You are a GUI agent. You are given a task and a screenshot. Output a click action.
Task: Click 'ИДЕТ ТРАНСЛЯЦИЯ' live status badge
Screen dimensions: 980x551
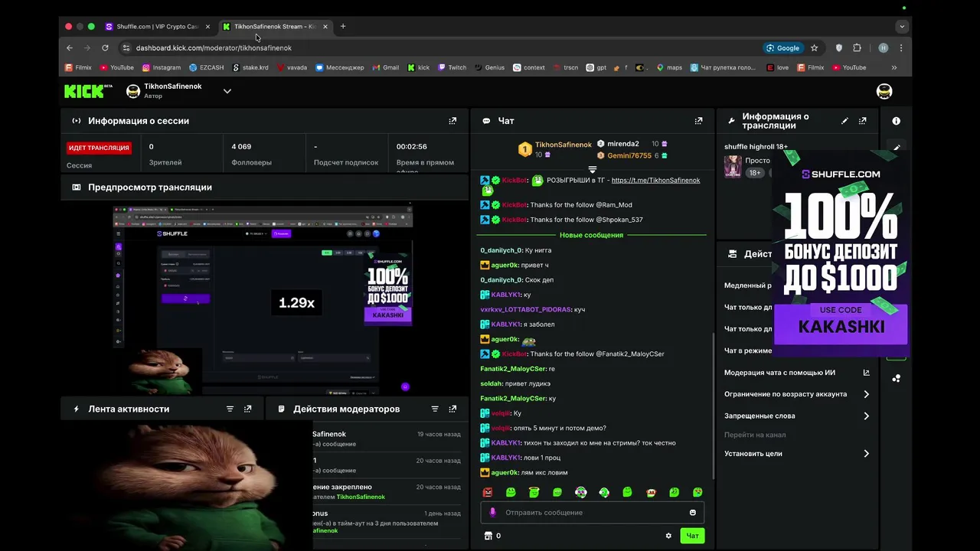coord(99,148)
